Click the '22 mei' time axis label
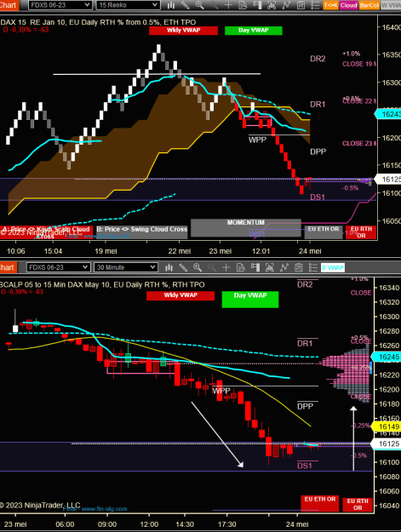This screenshot has width=401, height=532. pos(180,251)
